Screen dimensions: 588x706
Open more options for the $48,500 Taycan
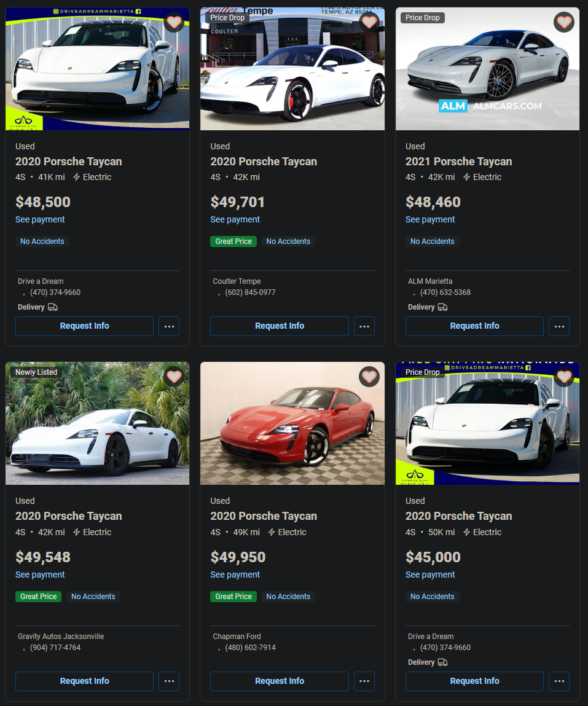click(170, 326)
